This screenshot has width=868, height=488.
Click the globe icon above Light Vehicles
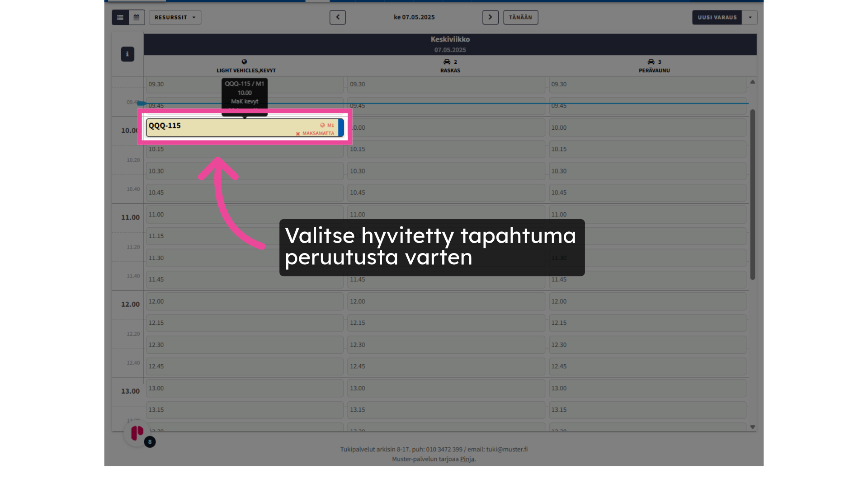[x=244, y=62]
